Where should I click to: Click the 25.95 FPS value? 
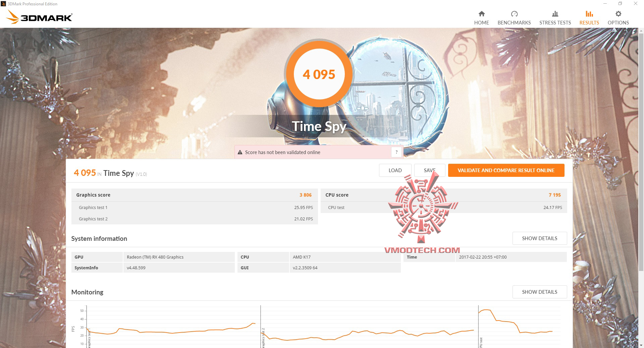click(304, 207)
